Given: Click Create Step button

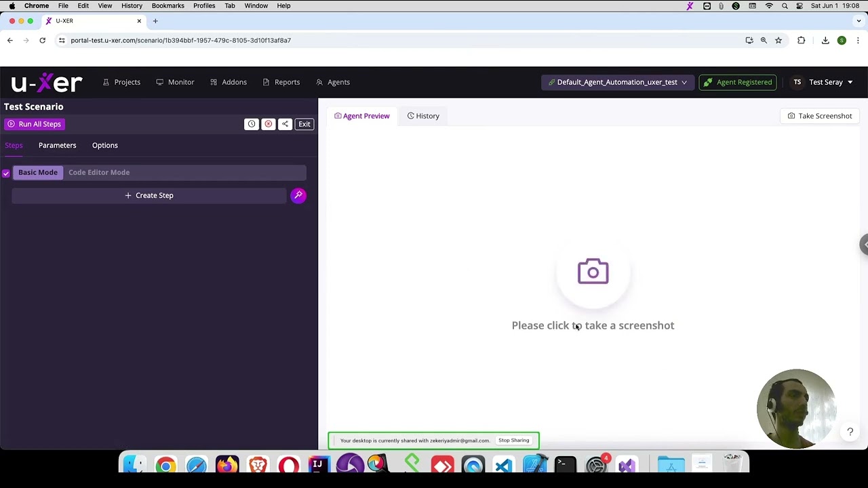Looking at the screenshot, I should click(149, 195).
